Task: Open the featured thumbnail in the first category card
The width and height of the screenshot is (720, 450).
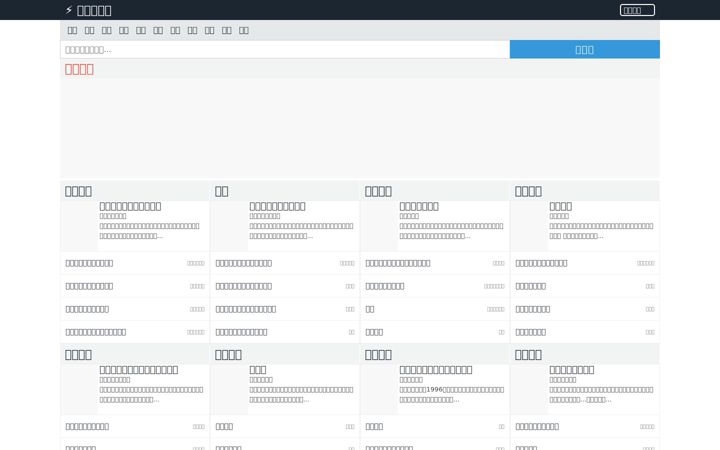Action: click(x=79, y=226)
